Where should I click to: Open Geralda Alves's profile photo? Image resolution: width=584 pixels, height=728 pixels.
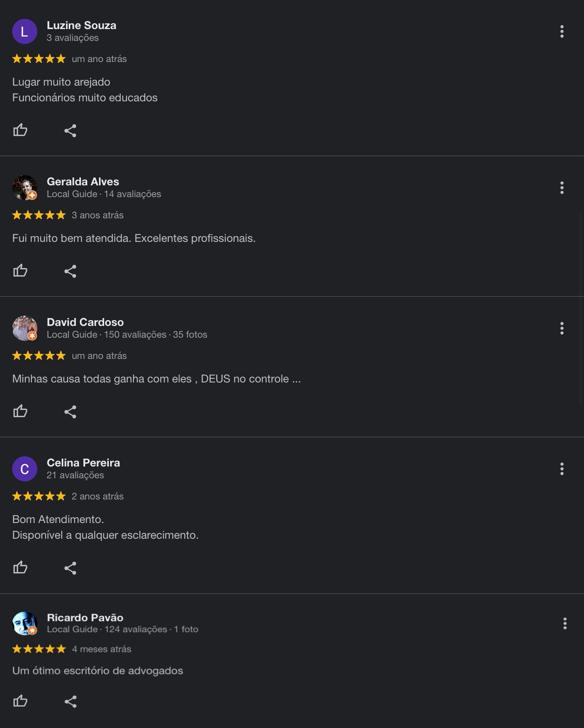[x=25, y=188]
